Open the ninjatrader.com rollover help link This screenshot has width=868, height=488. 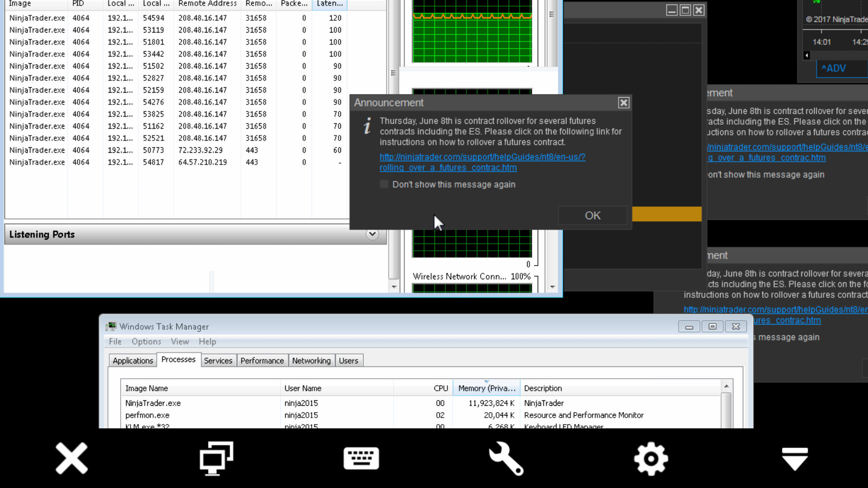coord(482,157)
